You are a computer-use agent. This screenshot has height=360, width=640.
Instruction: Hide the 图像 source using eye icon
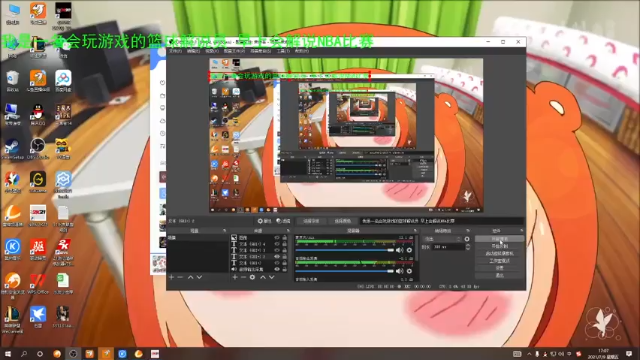[277, 238]
